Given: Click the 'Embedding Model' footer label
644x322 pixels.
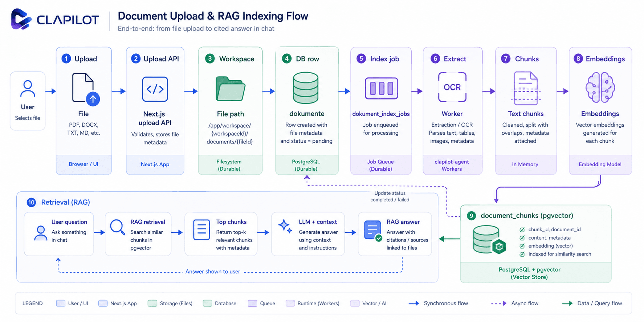Looking at the screenshot, I should point(600,164).
